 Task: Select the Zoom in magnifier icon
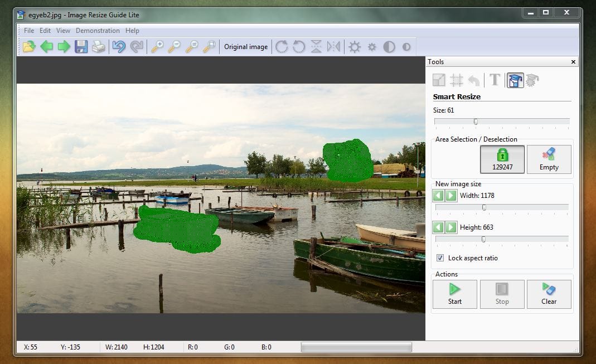click(157, 47)
